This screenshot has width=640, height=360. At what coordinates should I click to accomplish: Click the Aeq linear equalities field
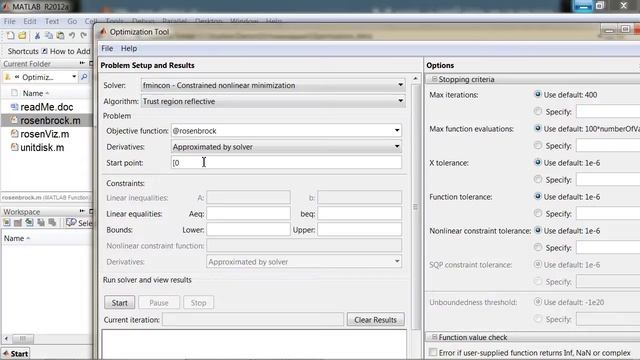(x=248, y=213)
